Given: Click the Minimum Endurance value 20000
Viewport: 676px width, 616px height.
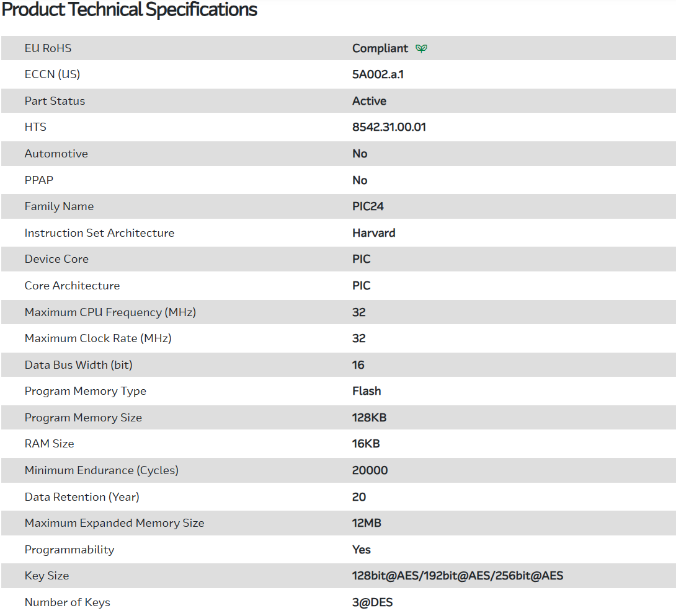Looking at the screenshot, I should point(370,470).
